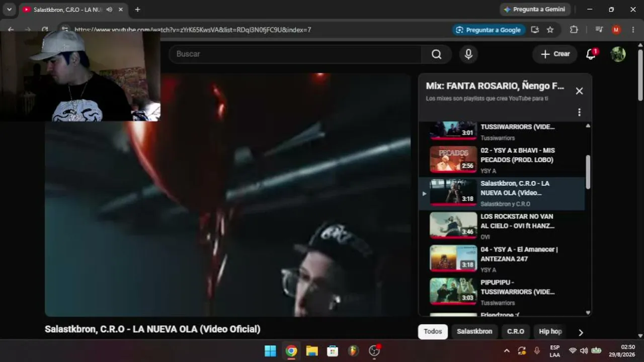Click the battery status tray icon
The height and width of the screenshot is (362, 644).
(596, 351)
